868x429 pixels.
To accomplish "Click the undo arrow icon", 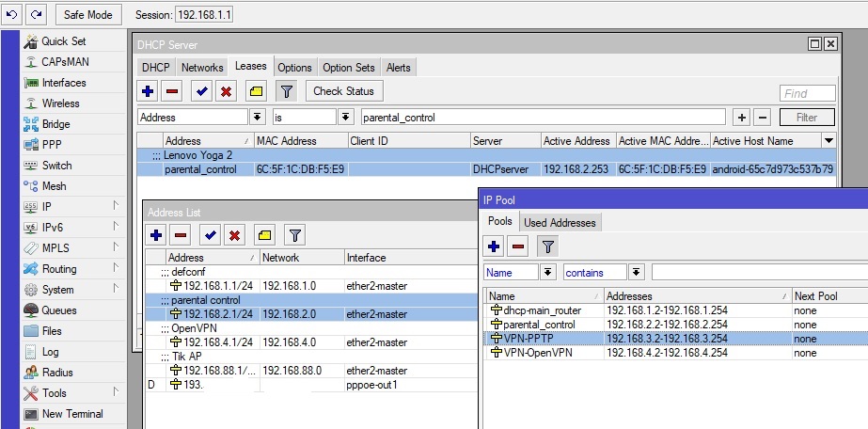I will click(x=12, y=14).
